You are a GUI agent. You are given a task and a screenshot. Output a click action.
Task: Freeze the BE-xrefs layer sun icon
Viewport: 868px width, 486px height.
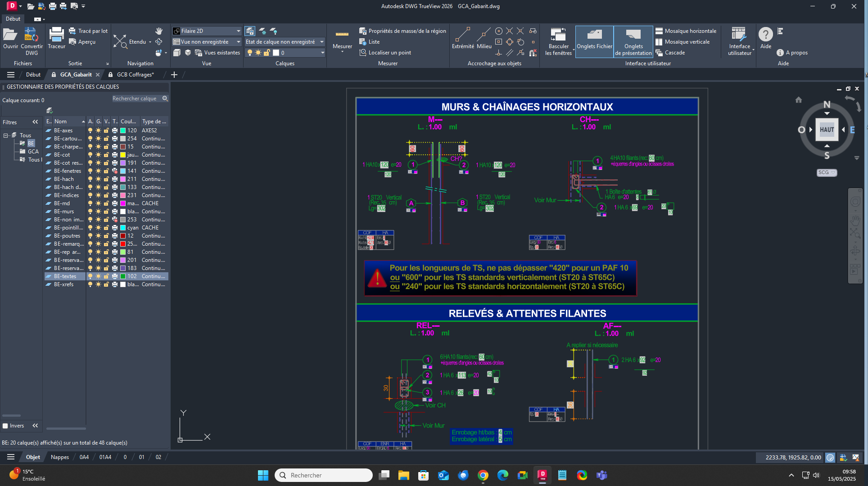click(98, 284)
